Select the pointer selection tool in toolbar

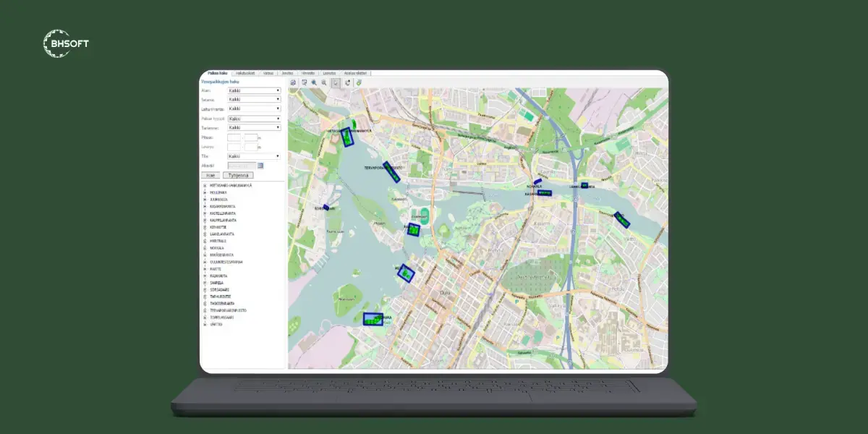336,82
